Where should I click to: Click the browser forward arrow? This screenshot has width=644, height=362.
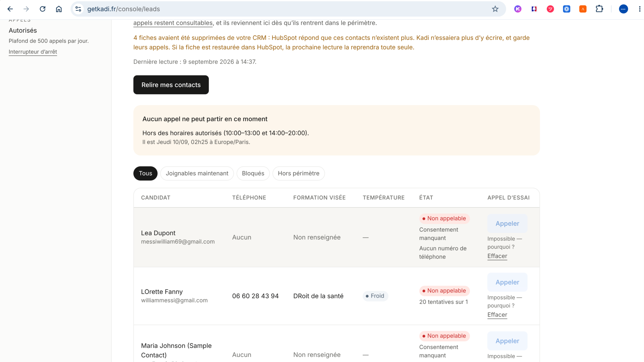click(26, 9)
